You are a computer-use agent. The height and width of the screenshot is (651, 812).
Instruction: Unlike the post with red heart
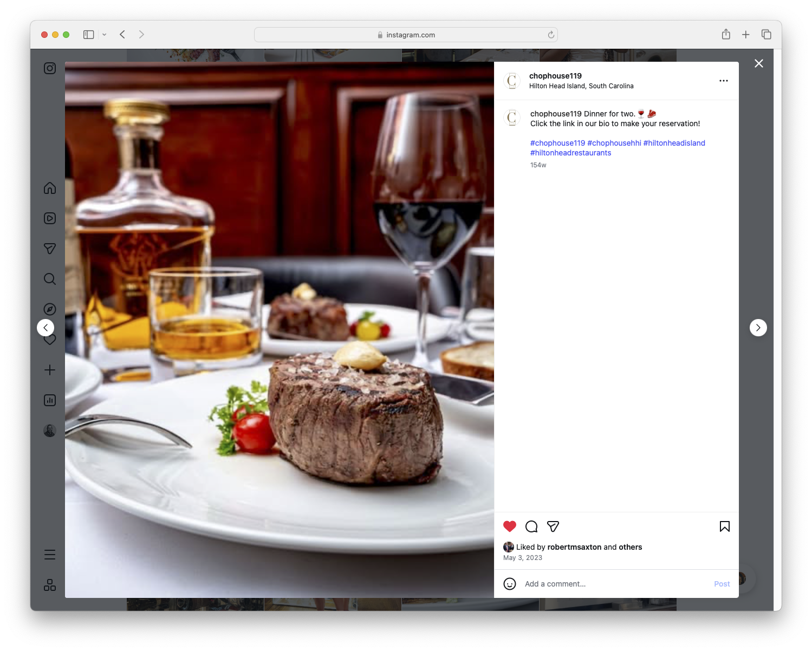click(x=510, y=526)
